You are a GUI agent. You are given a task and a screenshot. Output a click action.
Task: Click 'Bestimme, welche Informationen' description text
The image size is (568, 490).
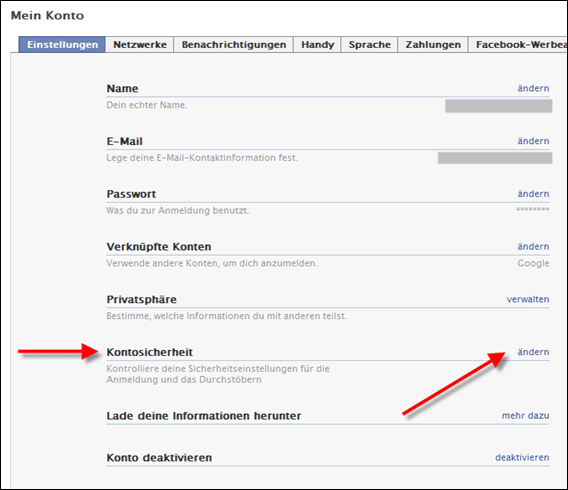[226, 316]
